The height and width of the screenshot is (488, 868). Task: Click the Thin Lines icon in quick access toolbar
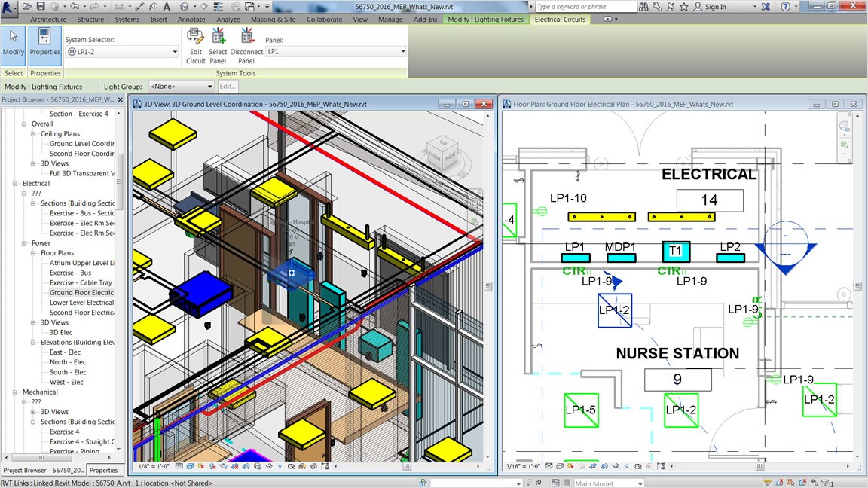point(218,6)
